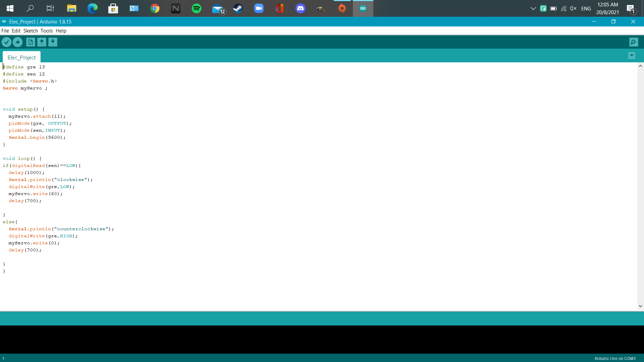The height and width of the screenshot is (362, 644).
Task: Open Spotify from the taskbar
Action: point(197,8)
